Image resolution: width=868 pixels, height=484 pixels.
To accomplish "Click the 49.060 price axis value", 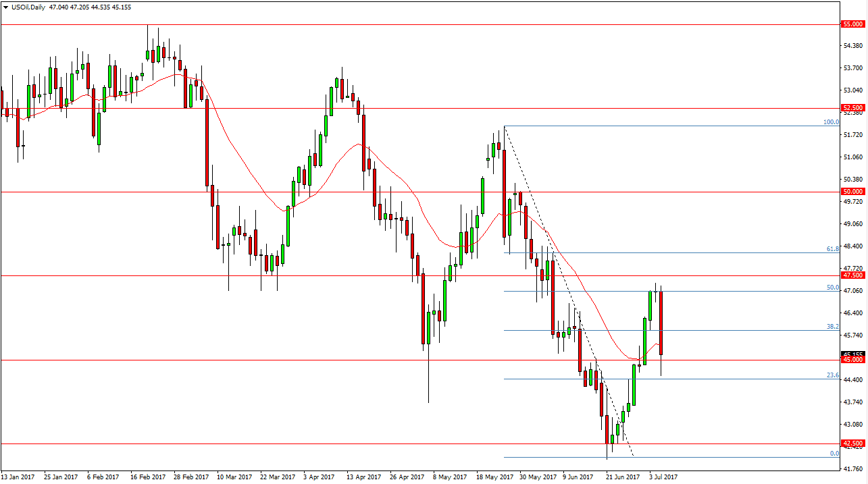I will pos(854,224).
